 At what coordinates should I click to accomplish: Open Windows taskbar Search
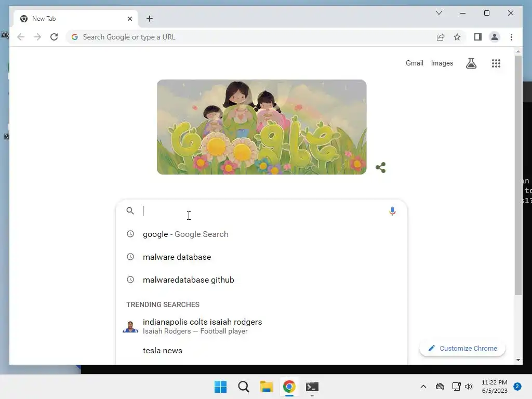pos(243,387)
